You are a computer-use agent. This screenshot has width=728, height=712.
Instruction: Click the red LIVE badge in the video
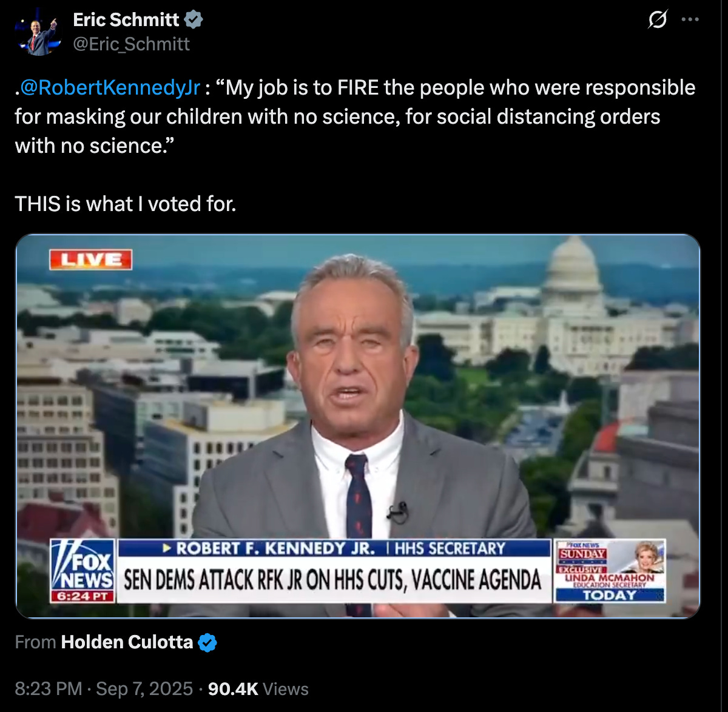coord(91,260)
